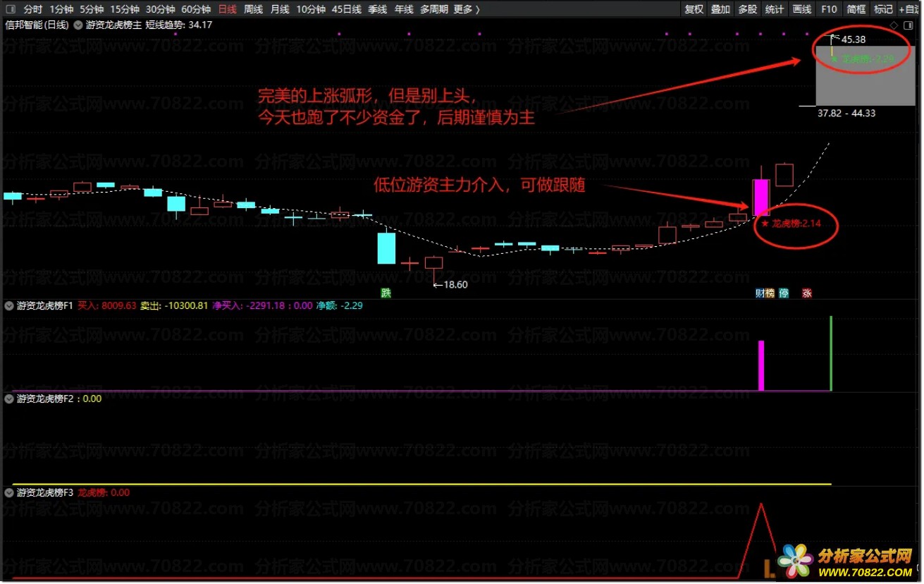The width and height of the screenshot is (924, 584).
Task: Click the red 龙虎榜:2.14 label
Action: point(790,224)
